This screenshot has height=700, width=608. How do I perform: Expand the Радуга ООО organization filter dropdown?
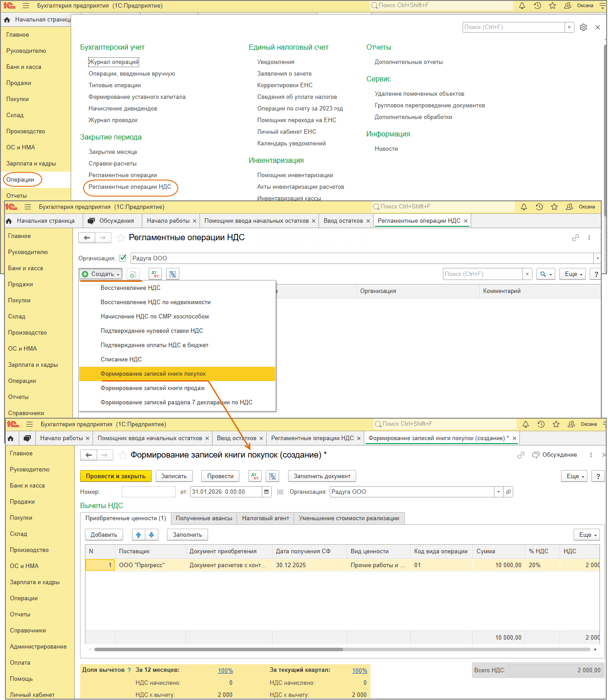(597, 259)
